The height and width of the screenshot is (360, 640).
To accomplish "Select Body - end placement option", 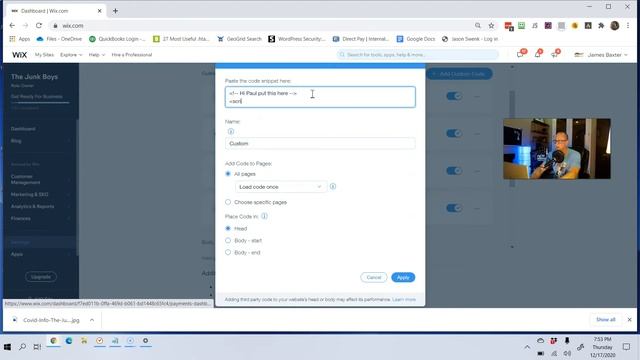I will (x=228, y=252).
